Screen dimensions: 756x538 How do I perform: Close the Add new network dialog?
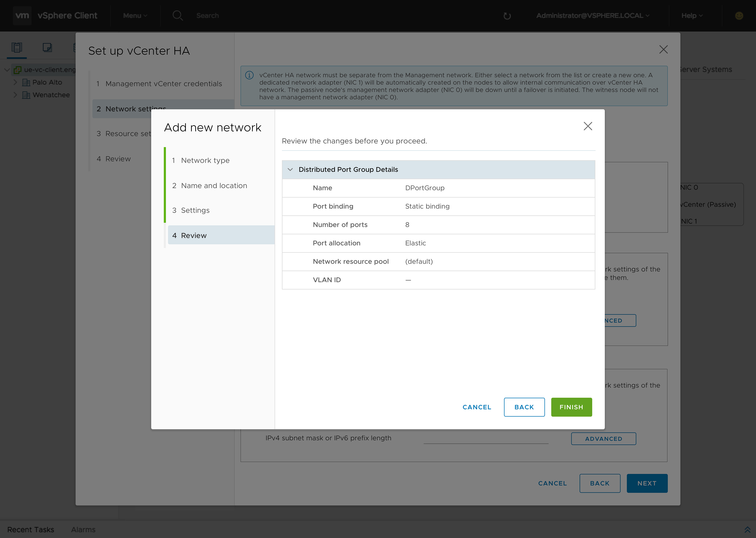click(x=588, y=126)
